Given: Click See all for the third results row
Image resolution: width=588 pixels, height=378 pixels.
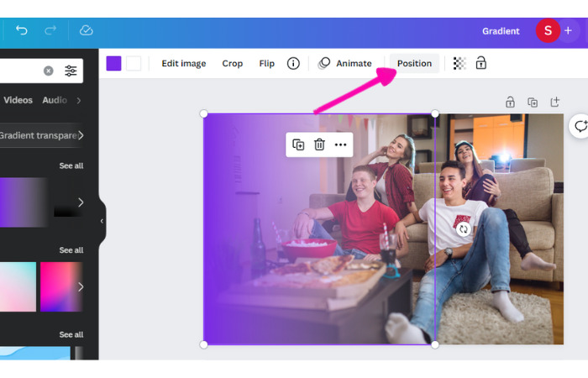Looking at the screenshot, I should [71, 334].
